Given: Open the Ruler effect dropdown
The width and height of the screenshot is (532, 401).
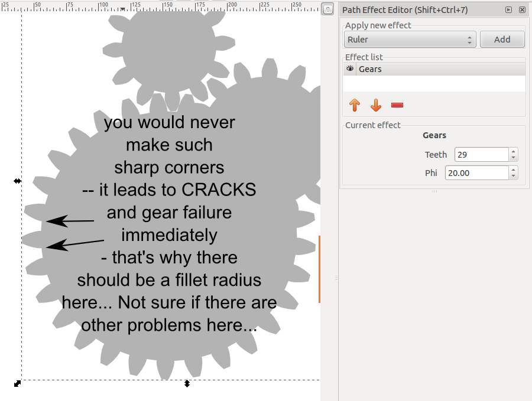Looking at the screenshot, I should (x=410, y=40).
